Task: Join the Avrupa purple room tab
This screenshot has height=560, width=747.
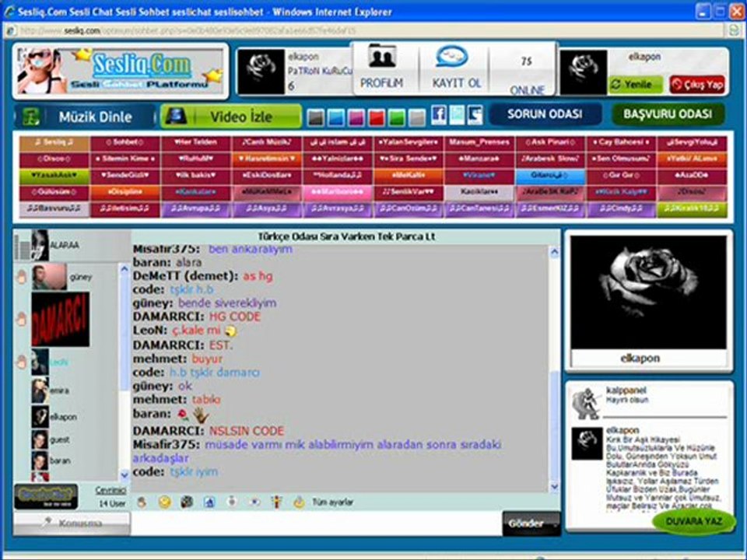Action: (x=196, y=209)
